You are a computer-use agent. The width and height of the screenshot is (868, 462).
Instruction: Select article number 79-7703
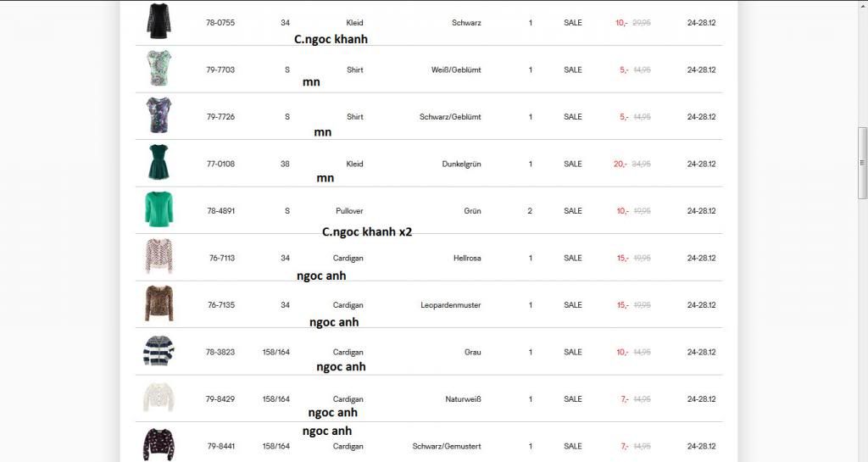coord(220,70)
